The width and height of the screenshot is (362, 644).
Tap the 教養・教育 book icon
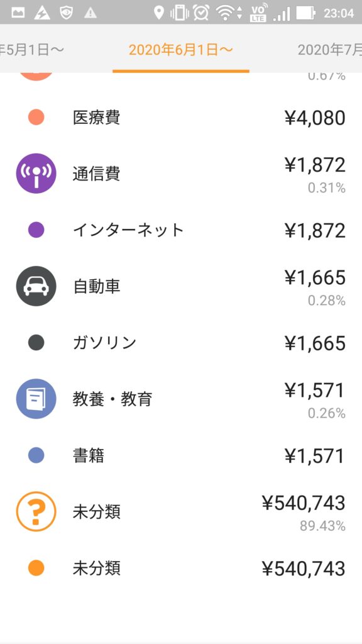(x=36, y=399)
